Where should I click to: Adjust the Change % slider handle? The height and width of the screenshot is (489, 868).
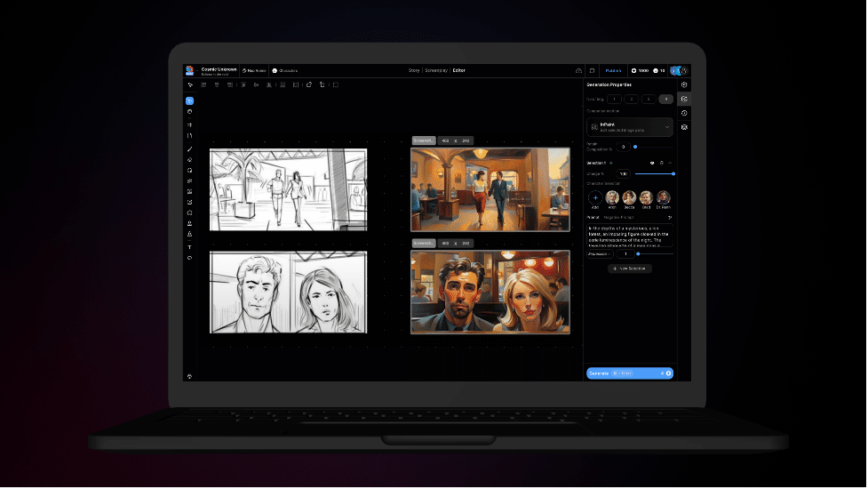(x=673, y=173)
